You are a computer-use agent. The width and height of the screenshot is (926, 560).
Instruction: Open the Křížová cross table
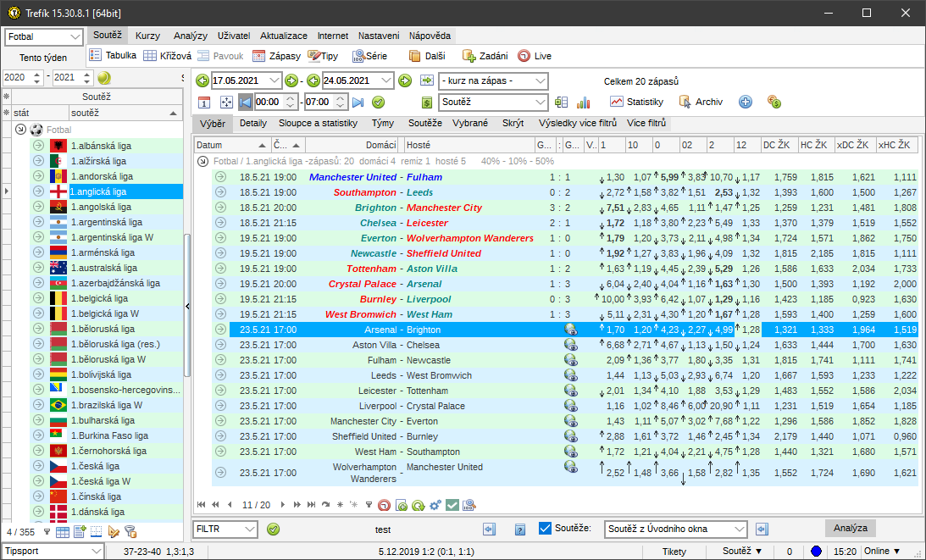pos(167,56)
